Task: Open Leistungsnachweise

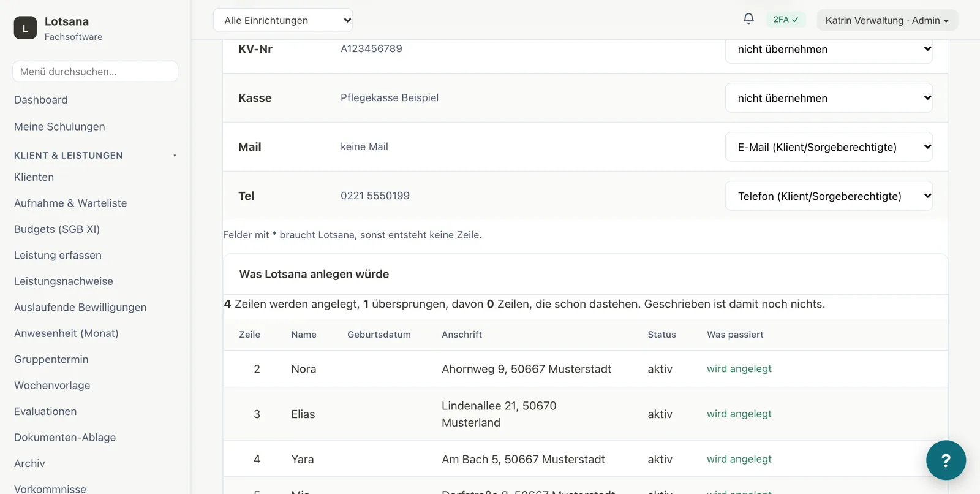Action: click(64, 281)
